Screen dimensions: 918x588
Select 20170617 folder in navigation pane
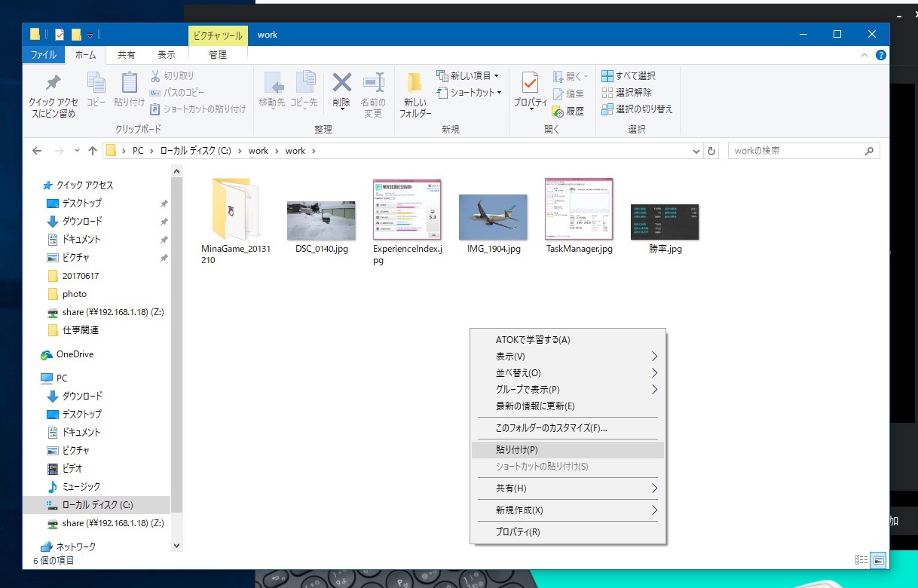click(x=80, y=276)
